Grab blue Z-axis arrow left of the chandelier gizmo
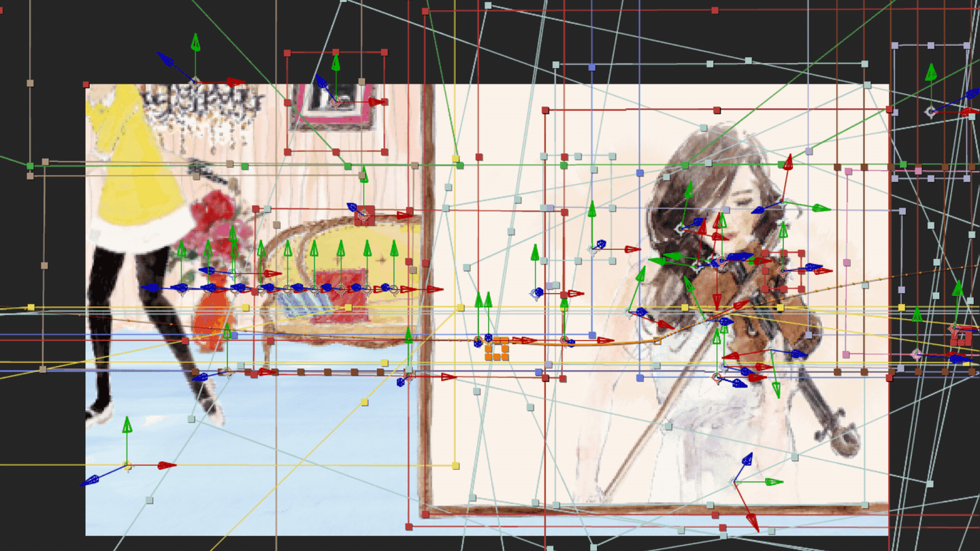Screen dimensions: 980x551 coord(165,59)
